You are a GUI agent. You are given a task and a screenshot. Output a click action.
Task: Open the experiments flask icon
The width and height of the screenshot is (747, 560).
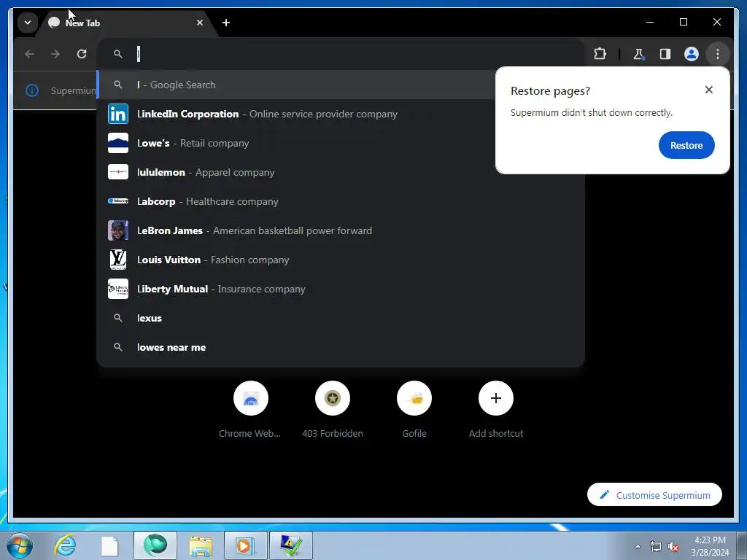click(x=638, y=54)
